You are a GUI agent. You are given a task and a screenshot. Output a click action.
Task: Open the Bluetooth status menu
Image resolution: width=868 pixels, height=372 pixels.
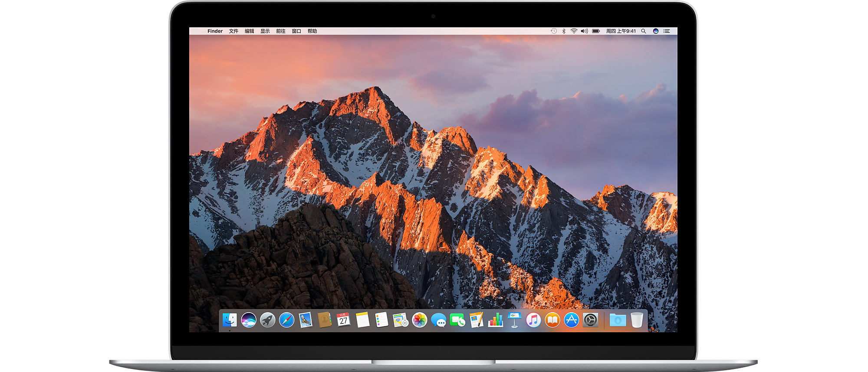tap(564, 31)
